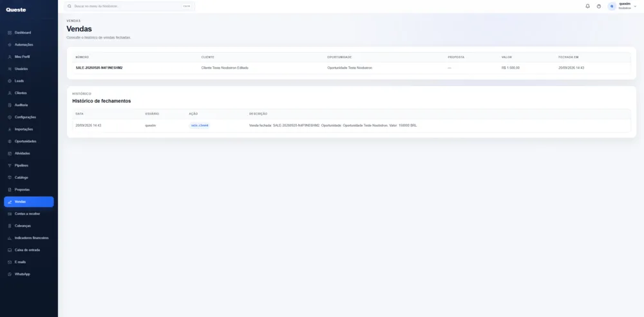This screenshot has width=644, height=317.
Task: Open the WhatsApp menu label
Action: pyautogui.click(x=22, y=275)
